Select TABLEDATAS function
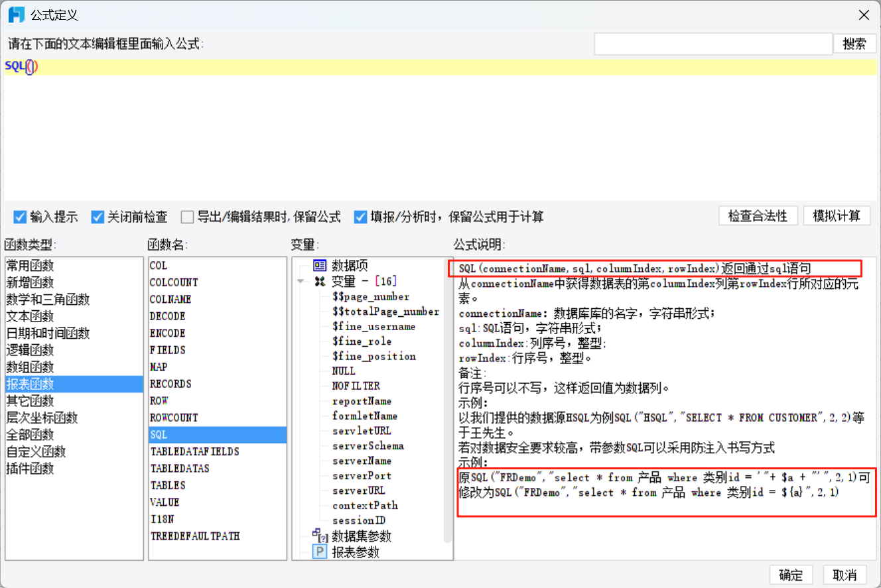This screenshot has height=588, width=881. pos(218,469)
